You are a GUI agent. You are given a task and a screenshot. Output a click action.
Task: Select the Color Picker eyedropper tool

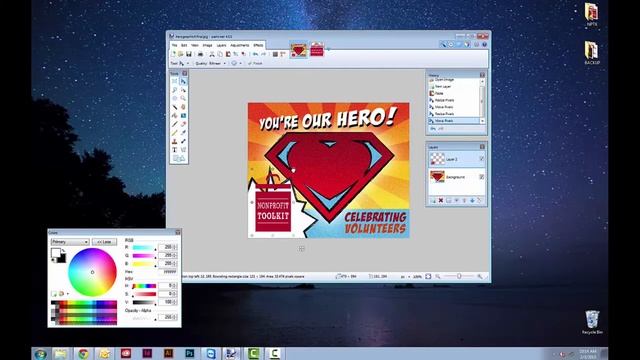pos(183,133)
